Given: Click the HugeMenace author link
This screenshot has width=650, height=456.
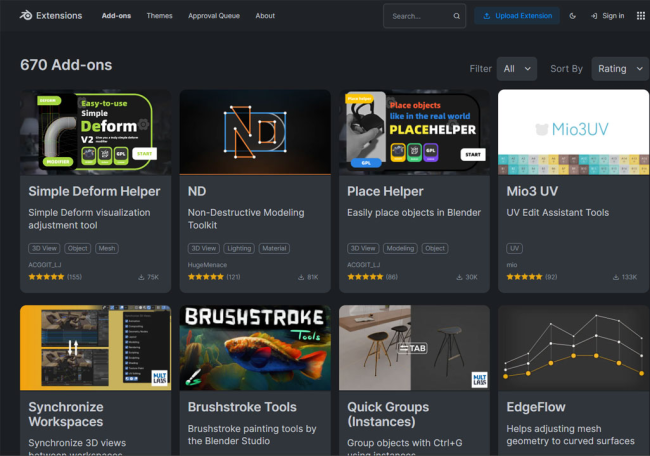Looking at the screenshot, I should [x=208, y=264].
